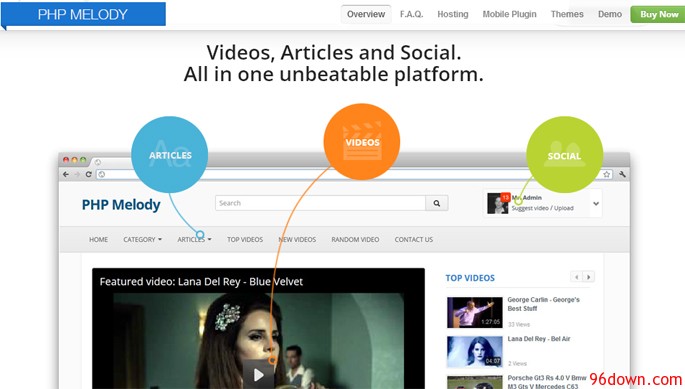Click George Carlin - George's Best Stuff title
Viewport: 685px width, 389px height.
543,304
